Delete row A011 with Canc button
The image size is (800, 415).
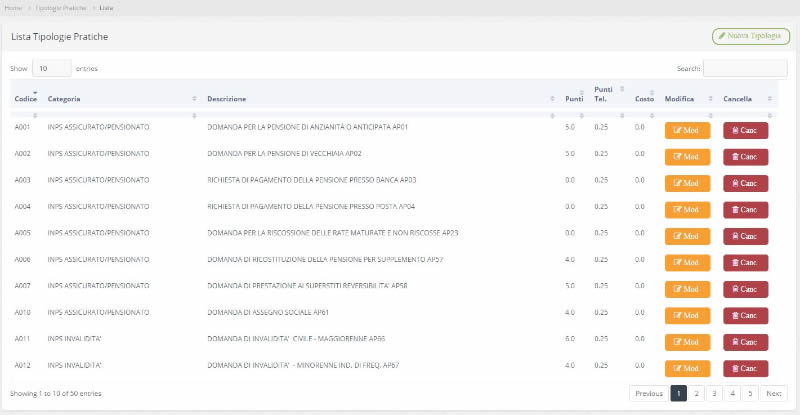[745, 342]
